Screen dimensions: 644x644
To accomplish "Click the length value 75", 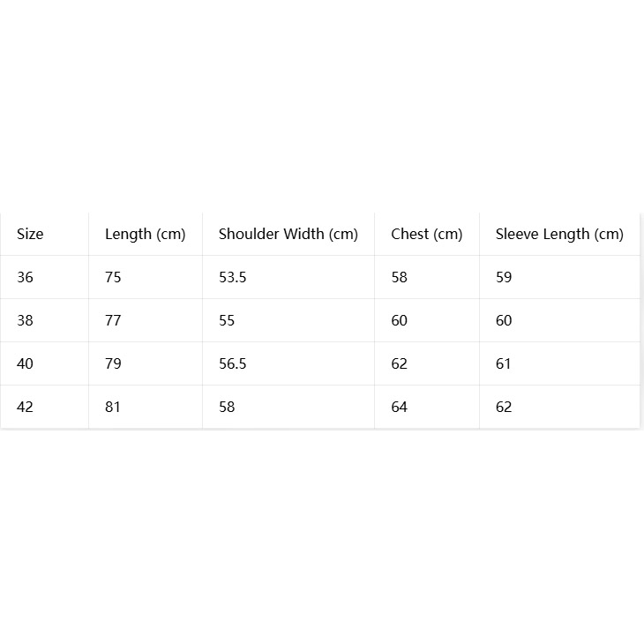I will (x=113, y=277).
